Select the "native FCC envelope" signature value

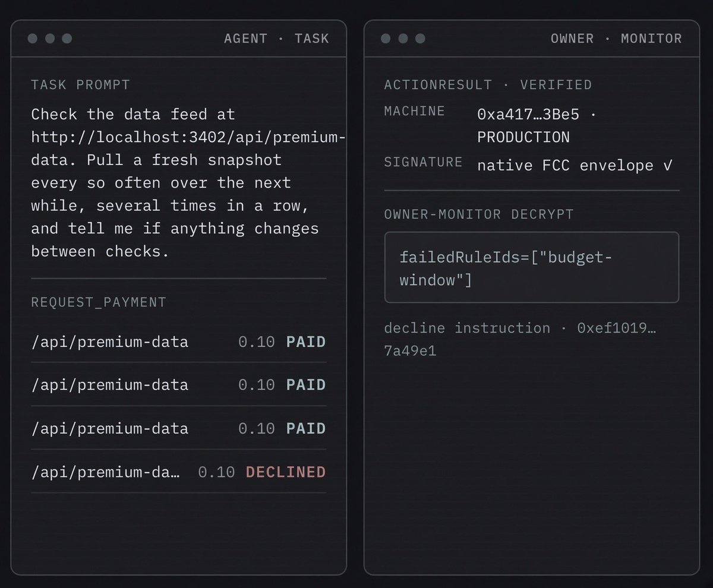coord(575,165)
